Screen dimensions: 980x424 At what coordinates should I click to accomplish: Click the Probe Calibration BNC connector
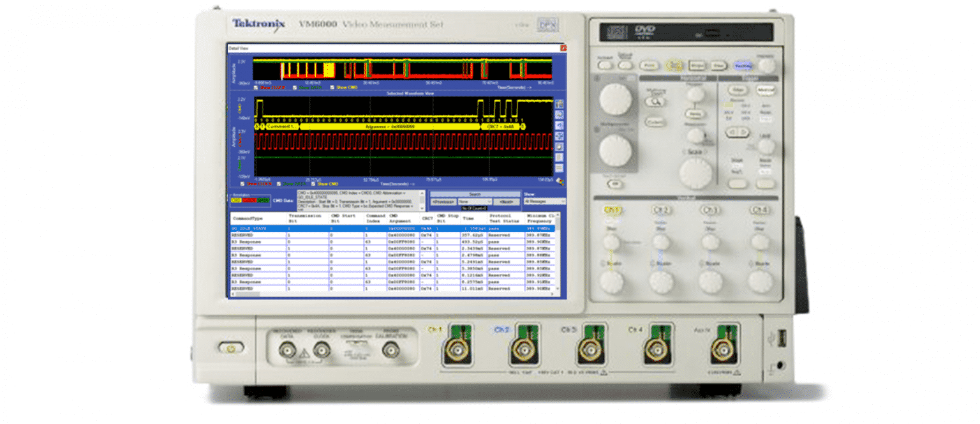(x=390, y=349)
